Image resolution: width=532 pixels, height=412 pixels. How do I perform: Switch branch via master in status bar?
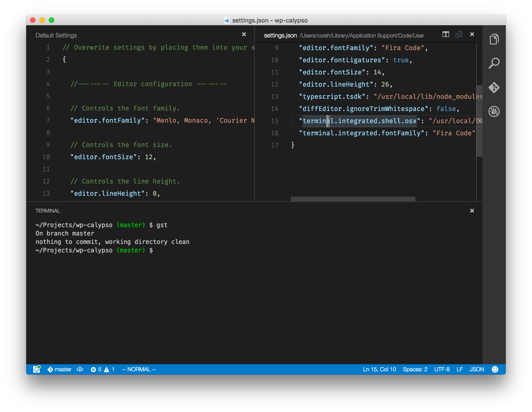point(60,369)
